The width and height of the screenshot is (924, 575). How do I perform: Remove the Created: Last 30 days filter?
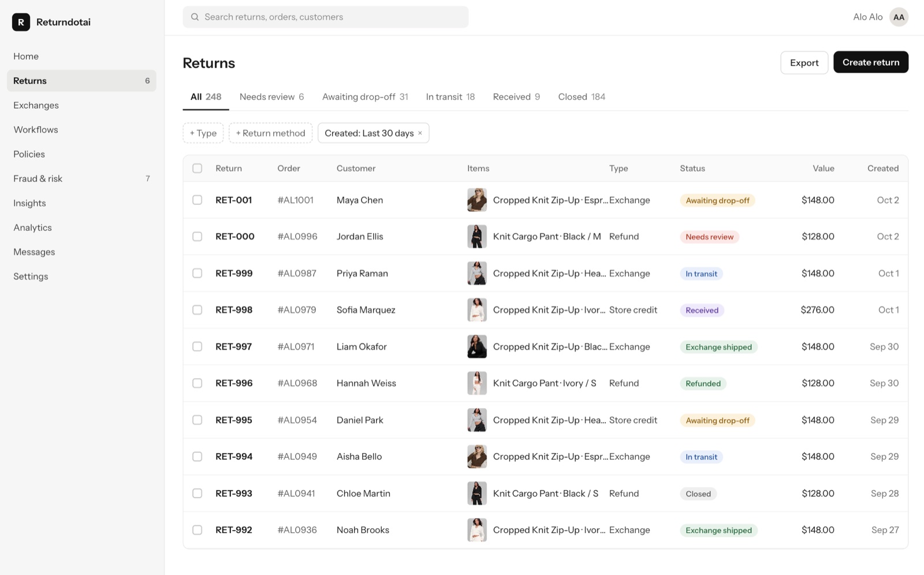420,133
